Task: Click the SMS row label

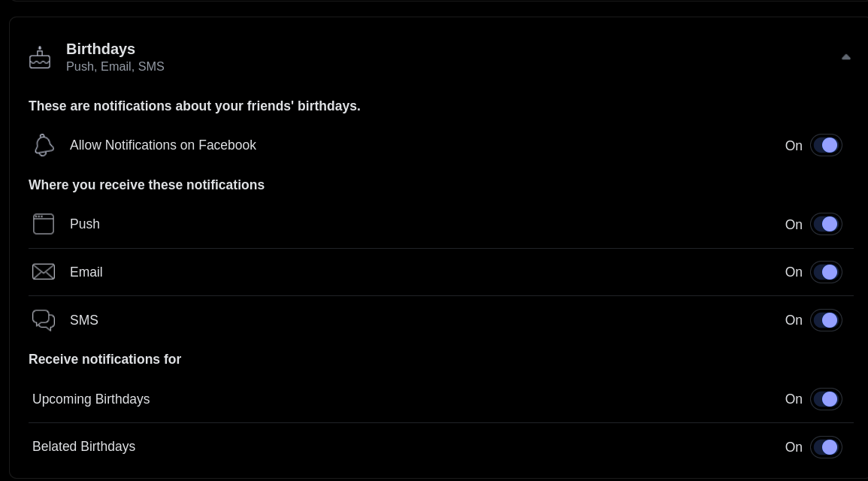Action: click(84, 320)
